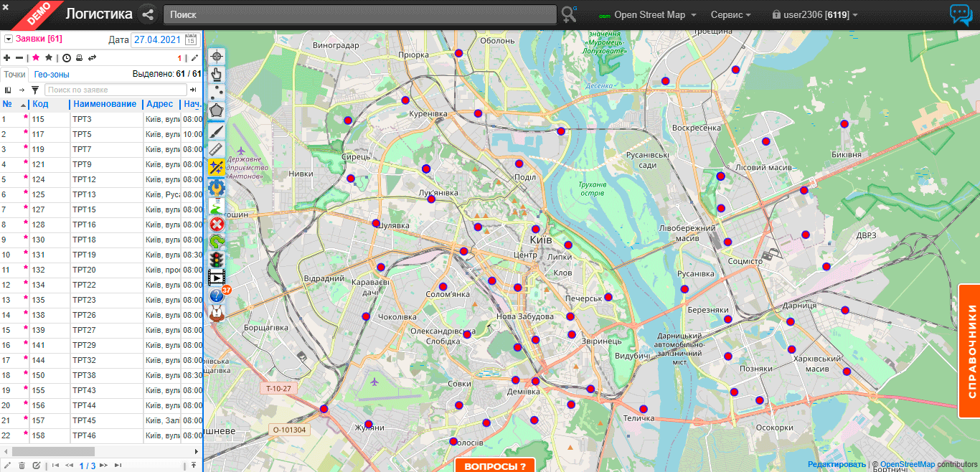
Task: Open the video tutorial film icon
Action: coord(216,278)
